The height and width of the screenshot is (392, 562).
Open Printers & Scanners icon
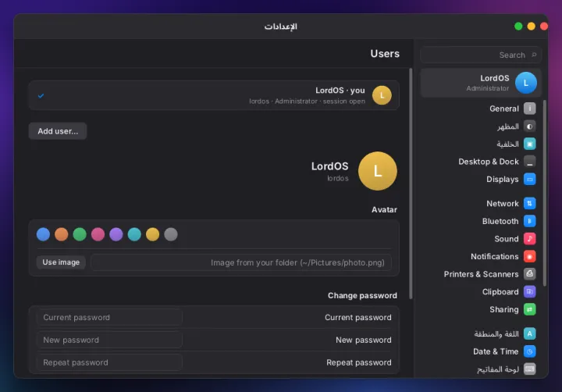point(529,274)
